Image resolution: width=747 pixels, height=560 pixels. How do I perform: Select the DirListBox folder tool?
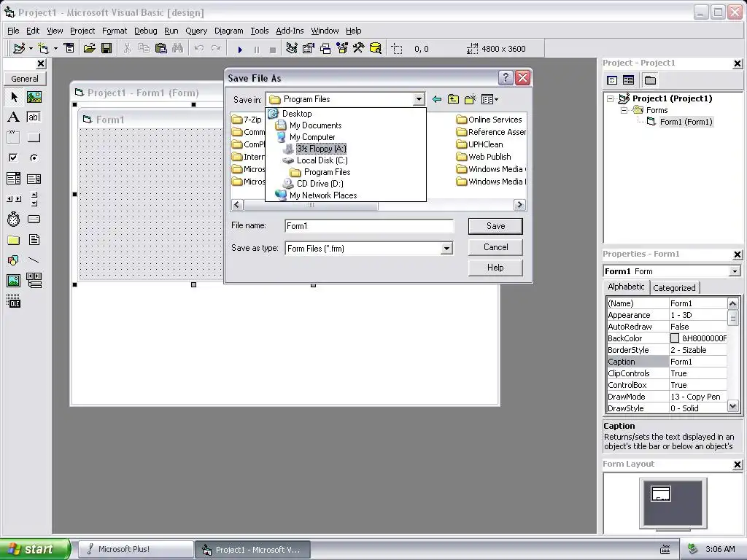pyautogui.click(x=14, y=239)
